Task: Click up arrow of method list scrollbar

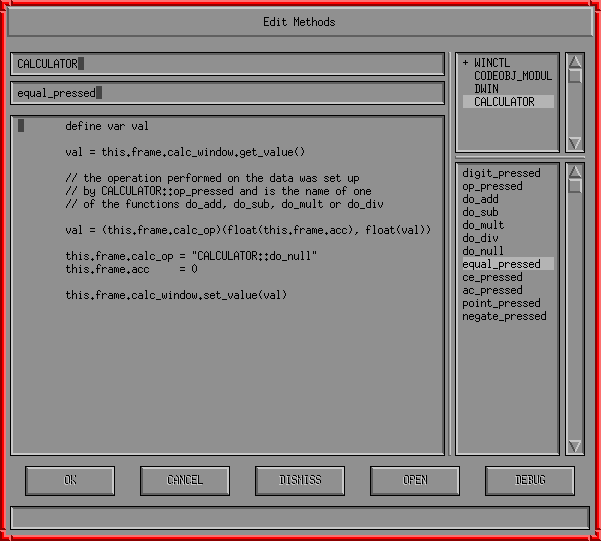Action: click(575, 171)
